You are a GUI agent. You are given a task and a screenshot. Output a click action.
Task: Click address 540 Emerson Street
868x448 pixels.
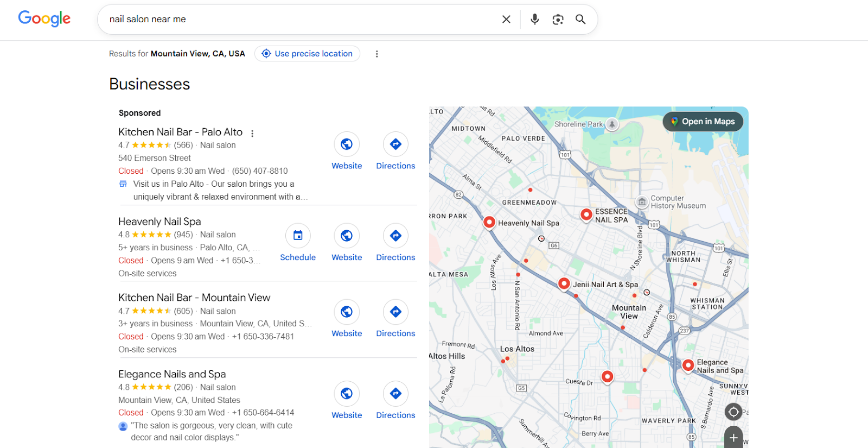click(155, 158)
